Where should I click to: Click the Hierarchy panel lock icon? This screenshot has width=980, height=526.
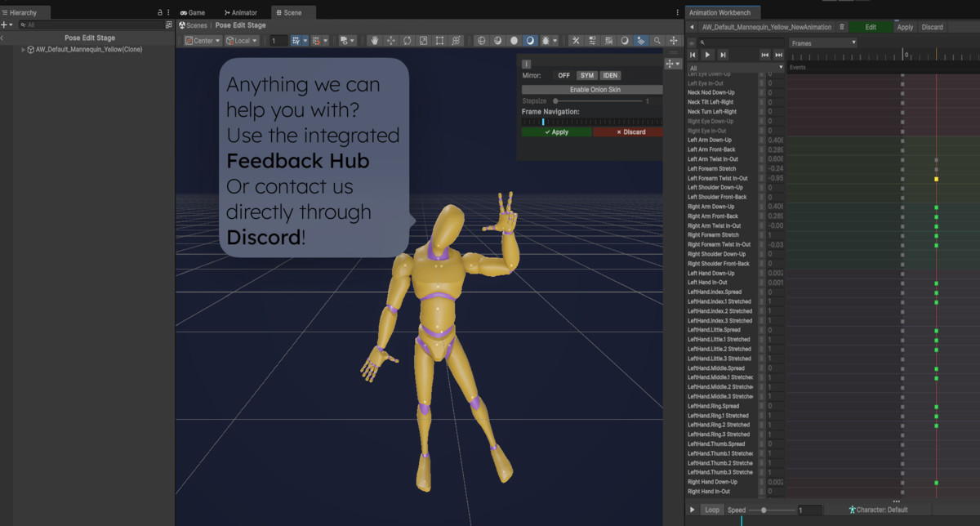pos(160,13)
